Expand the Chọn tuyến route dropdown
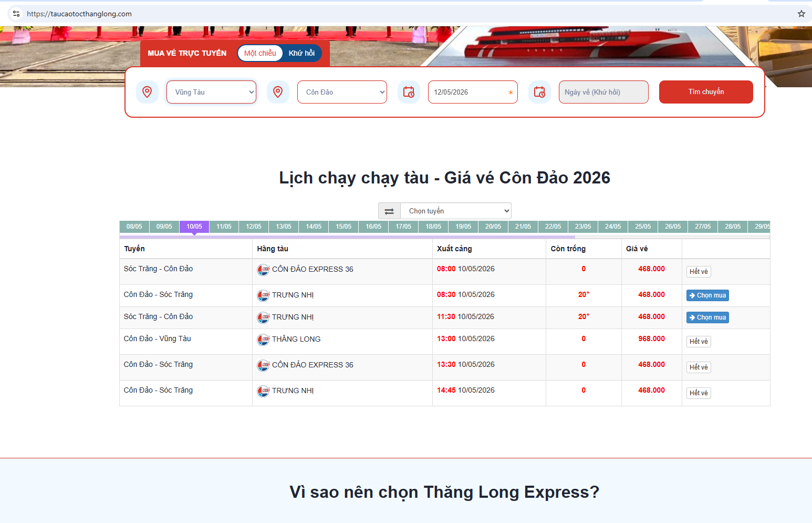Viewport: 812px width, 523px height. click(455, 211)
